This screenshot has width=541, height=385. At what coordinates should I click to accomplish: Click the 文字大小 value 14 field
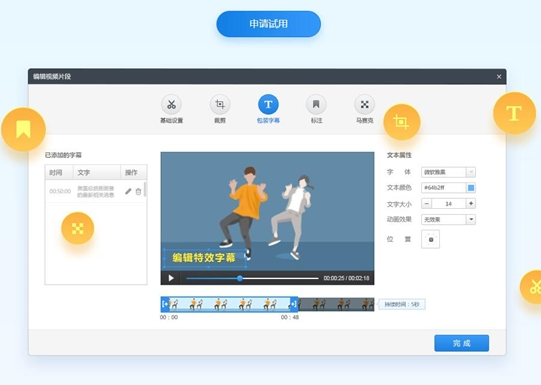(449, 204)
